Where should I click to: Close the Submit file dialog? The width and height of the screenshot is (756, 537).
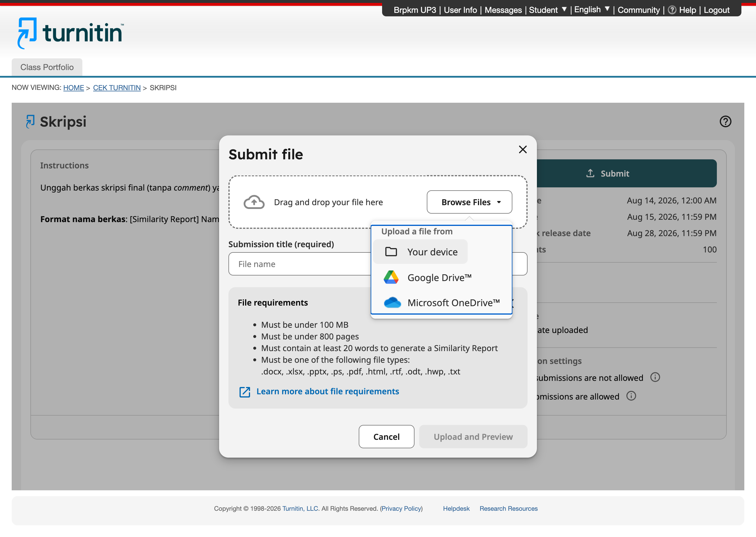click(523, 149)
